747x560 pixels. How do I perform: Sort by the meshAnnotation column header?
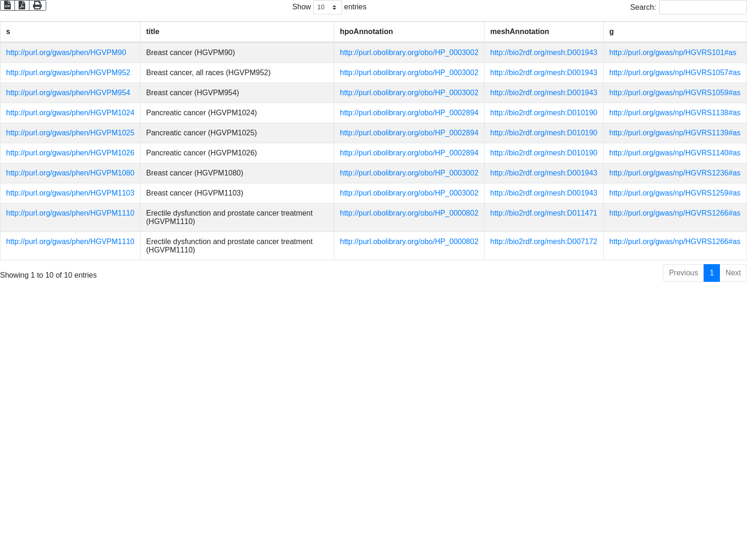pyautogui.click(x=519, y=32)
